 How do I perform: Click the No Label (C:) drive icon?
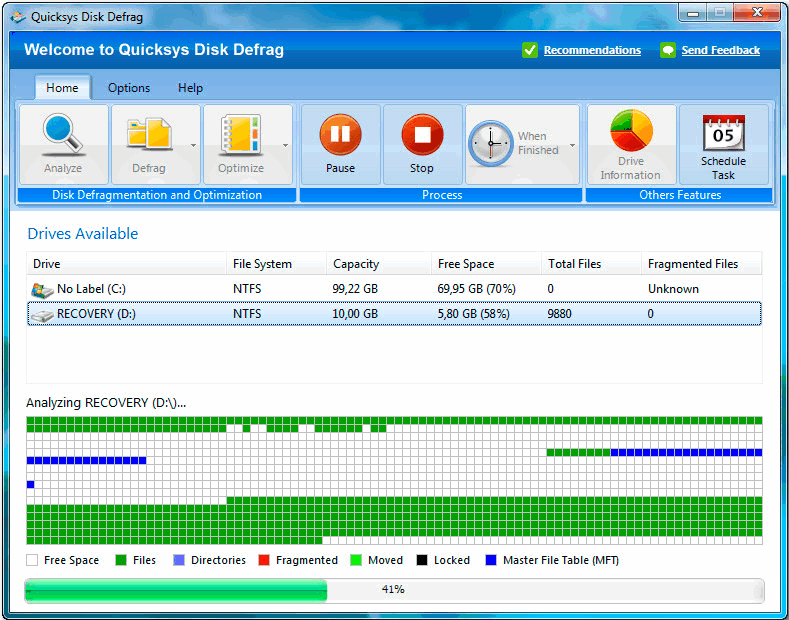click(42, 290)
